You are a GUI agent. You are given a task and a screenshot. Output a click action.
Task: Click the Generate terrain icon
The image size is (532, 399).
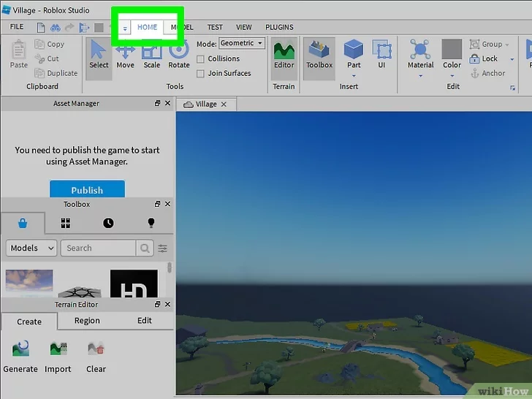(20, 355)
